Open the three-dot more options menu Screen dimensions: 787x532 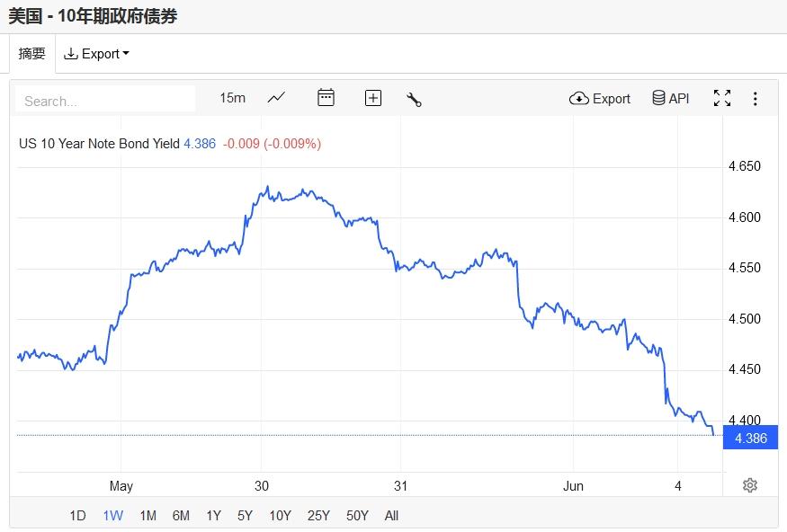pos(756,98)
